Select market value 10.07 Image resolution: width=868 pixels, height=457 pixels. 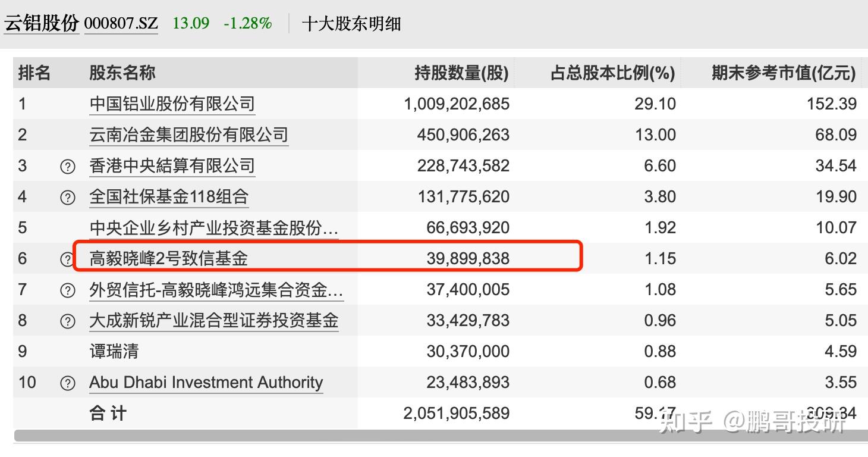coord(836,228)
